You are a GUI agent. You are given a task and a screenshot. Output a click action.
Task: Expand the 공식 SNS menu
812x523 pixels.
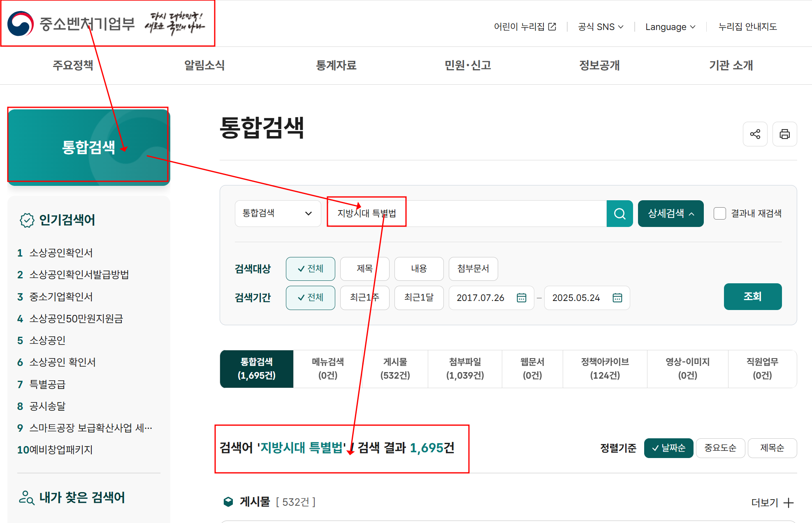coord(601,27)
